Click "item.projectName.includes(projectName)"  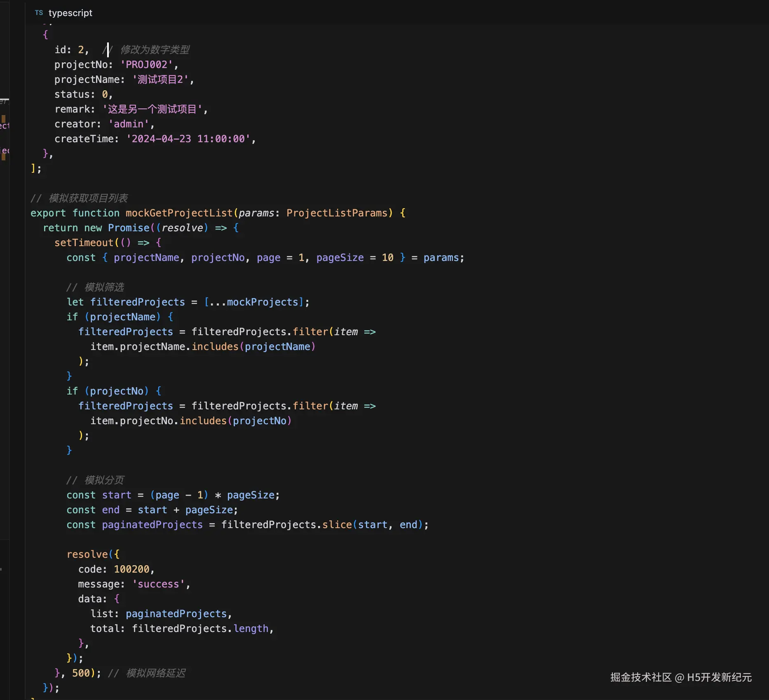(x=203, y=347)
